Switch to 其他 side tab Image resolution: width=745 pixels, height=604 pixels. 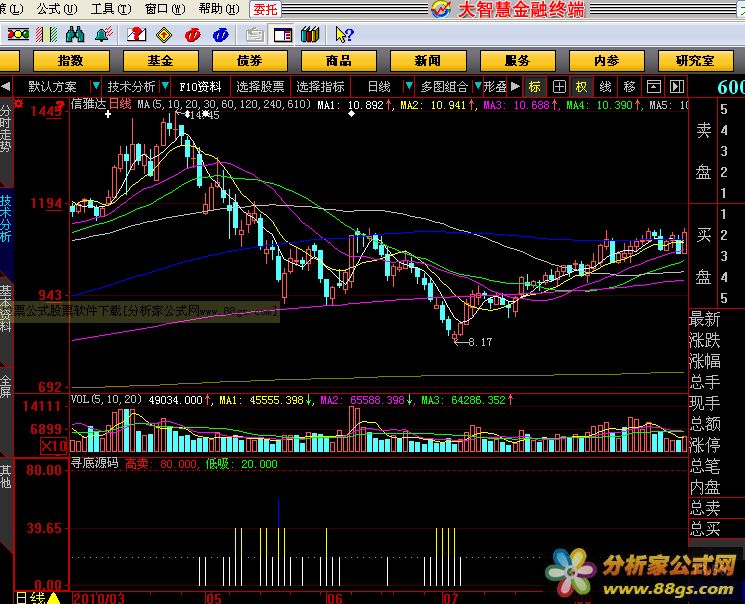click(6, 477)
